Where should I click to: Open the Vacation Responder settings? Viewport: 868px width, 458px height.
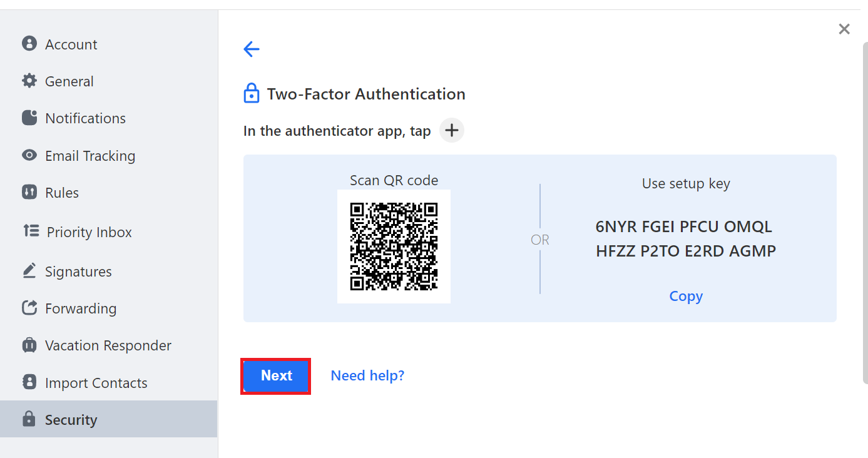[x=109, y=345]
